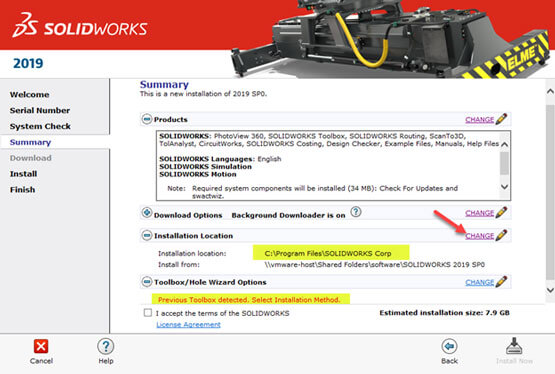The width and height of the screenshot is (555, 374).
Task: Click the pencil icon beside Toolbox/Hole Wizard CHANGE
Action: tap(502, 282)
